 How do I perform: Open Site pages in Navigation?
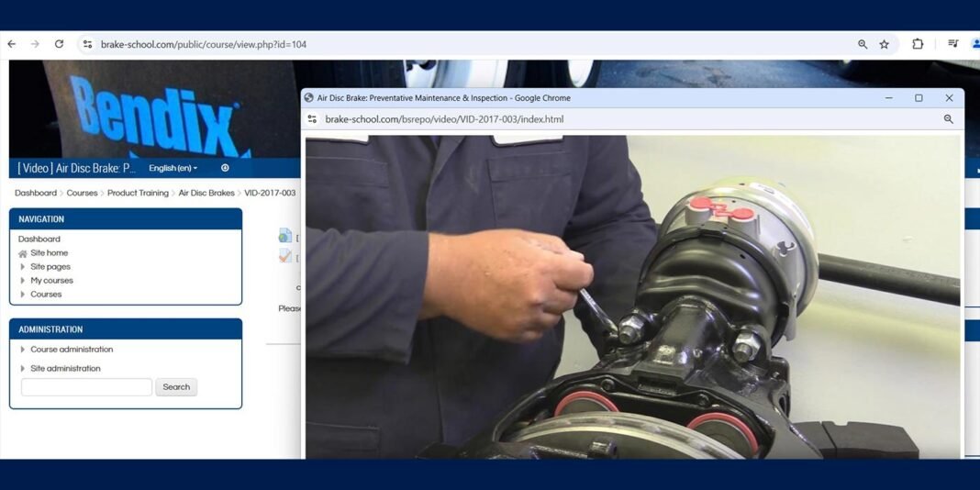pos(50,267)
